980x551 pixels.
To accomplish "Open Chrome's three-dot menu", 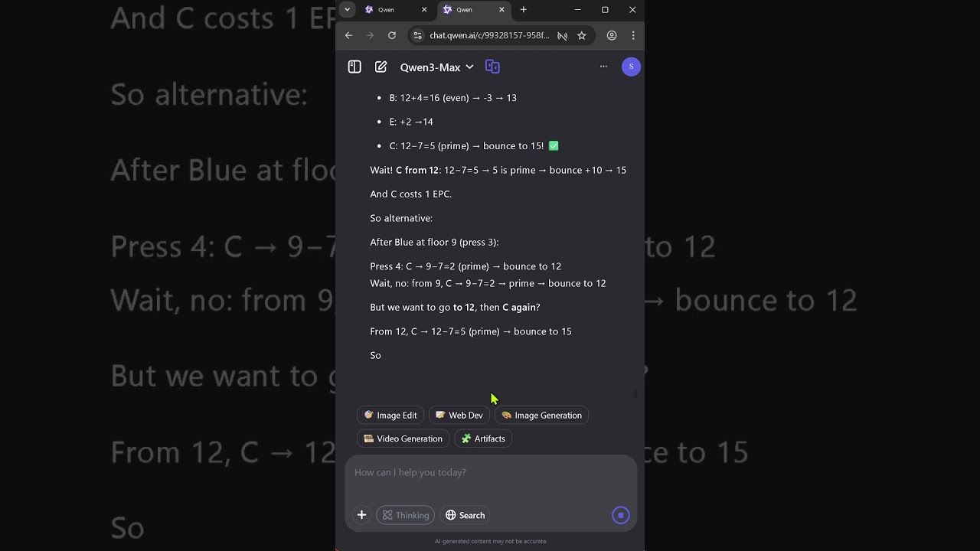I will point(633,35).
